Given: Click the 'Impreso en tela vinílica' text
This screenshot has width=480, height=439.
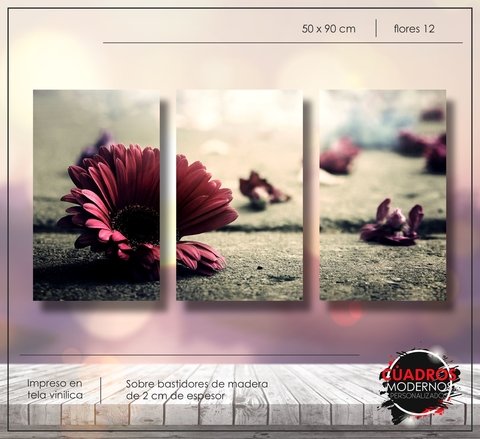Looking at the screenshot, I should (55, 389).
